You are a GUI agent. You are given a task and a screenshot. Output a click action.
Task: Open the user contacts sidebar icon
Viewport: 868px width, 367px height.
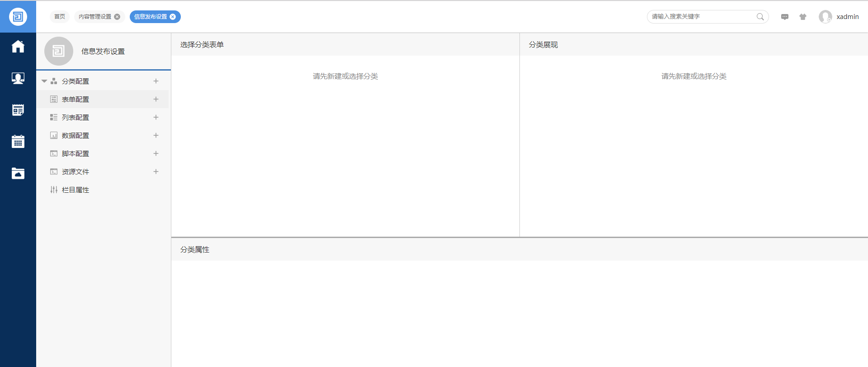point(18,78)
